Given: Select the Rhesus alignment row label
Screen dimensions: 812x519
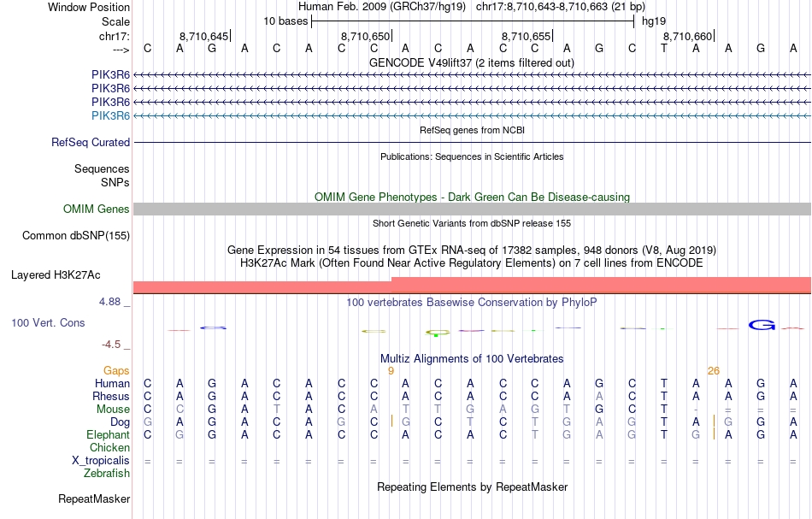Looking at the screenshot, I should (111, 396).
